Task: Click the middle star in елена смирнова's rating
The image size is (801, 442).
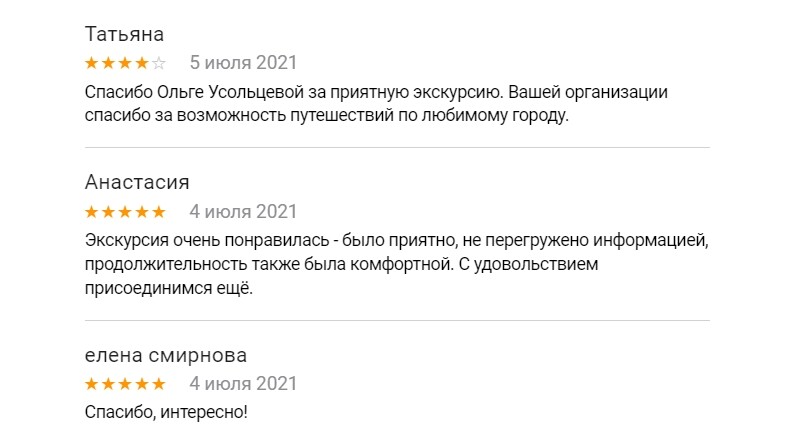Action: click(125, 384)
